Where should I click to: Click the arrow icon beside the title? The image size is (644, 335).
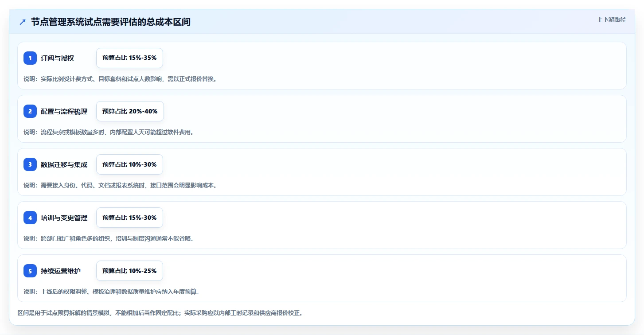(23, 22)
